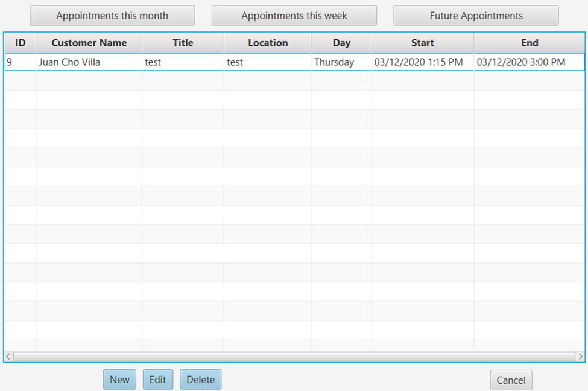Screen dimensions: 588x391
Task: Sort by the Location column header
Action: pyautogui.click(x=267, y=43)
